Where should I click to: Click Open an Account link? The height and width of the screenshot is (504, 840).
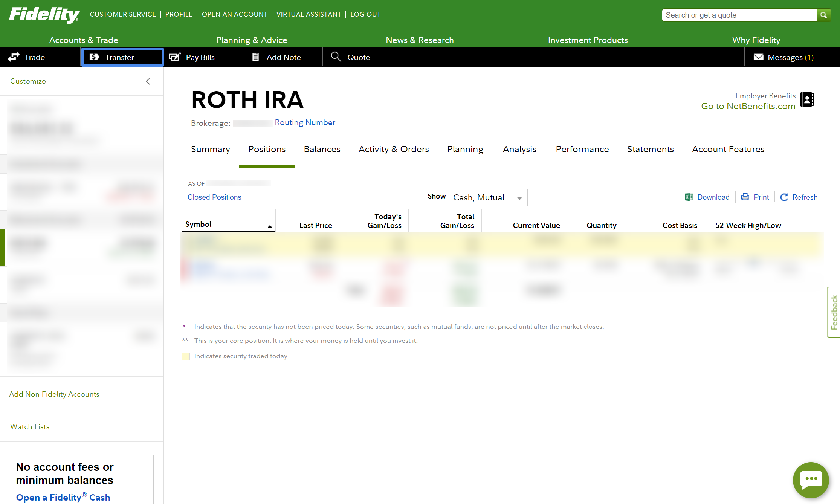pos(234,14)
